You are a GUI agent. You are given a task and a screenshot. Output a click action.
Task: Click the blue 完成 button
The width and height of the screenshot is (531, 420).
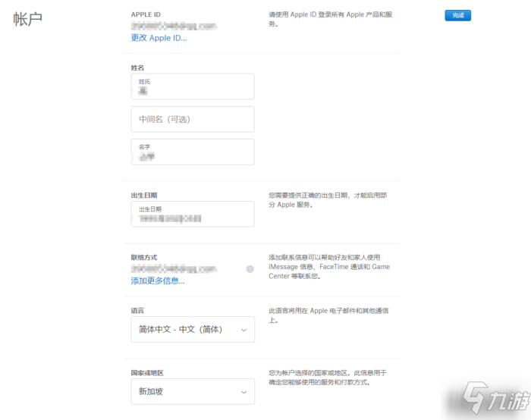pos(457,15)
